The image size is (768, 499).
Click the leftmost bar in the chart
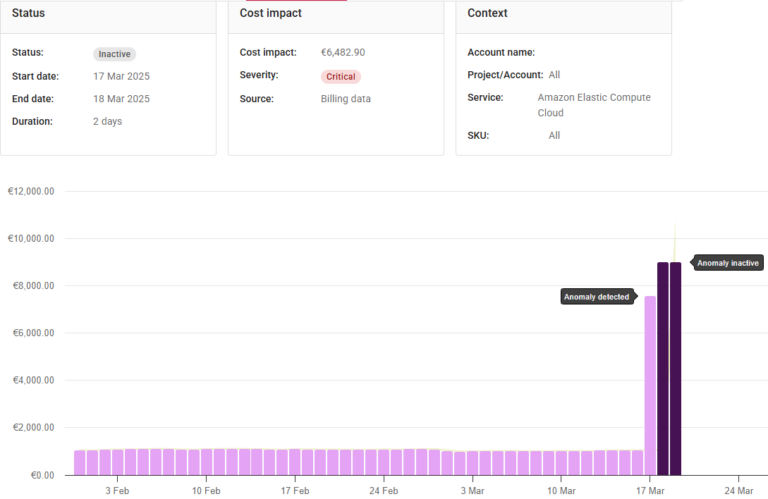[x=79, y=462]
